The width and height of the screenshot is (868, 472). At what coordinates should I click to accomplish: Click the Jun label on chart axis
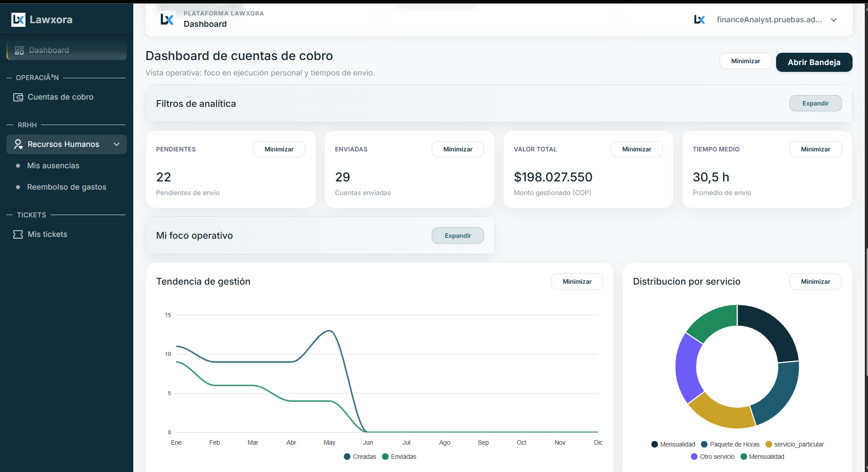coord(368,442)
